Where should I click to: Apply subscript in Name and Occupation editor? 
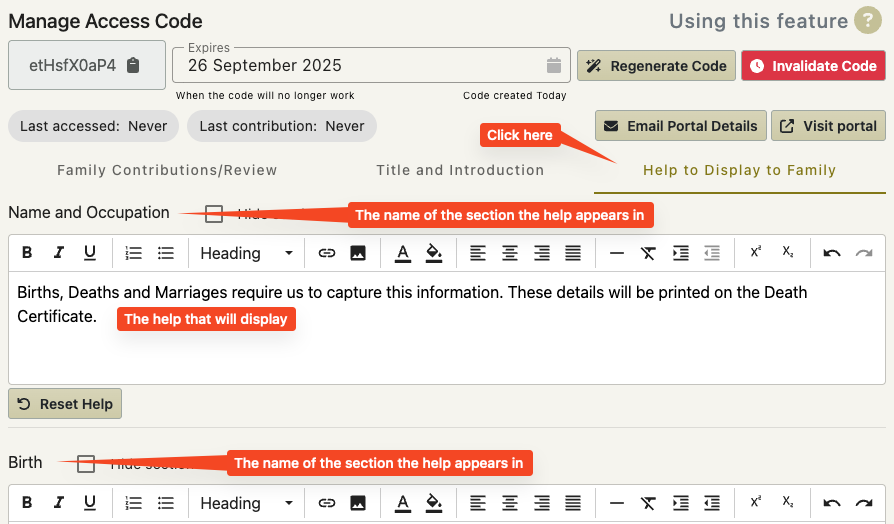[x=787, y=252]
